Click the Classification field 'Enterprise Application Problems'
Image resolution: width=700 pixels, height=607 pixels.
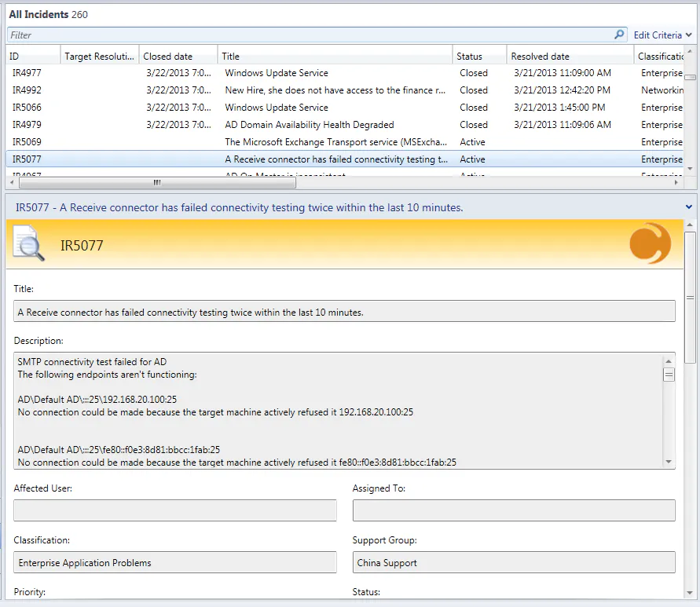pyautogui.click(x=175, y=562)
